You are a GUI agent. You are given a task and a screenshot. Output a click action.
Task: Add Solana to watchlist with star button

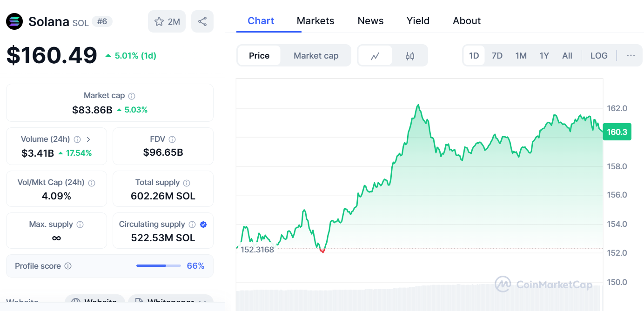tap(167, 21)
